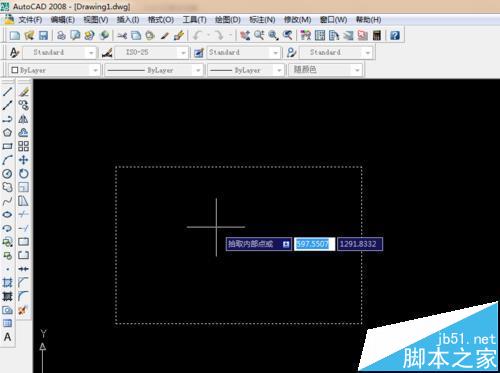Click the Text Style icon

tap(14, 53)
